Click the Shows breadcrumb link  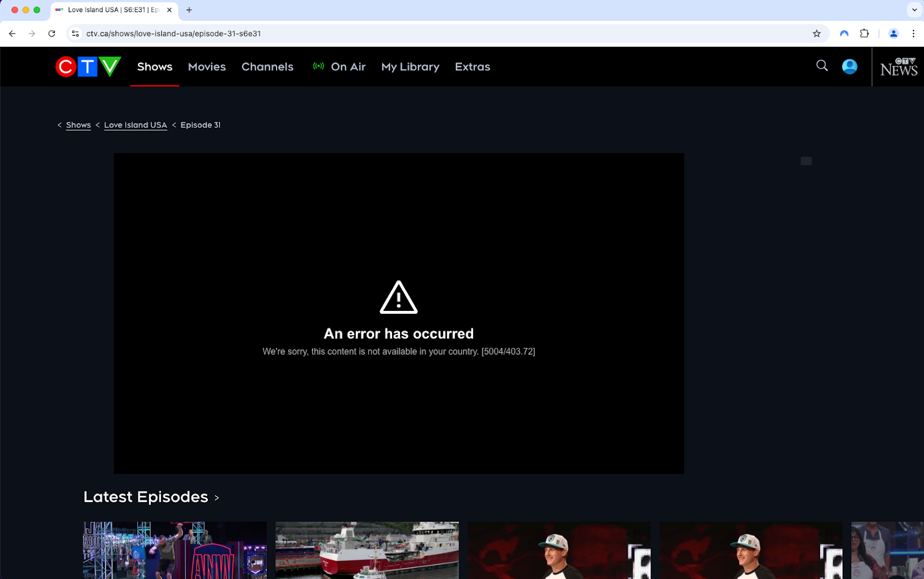(x=79, y=125)
